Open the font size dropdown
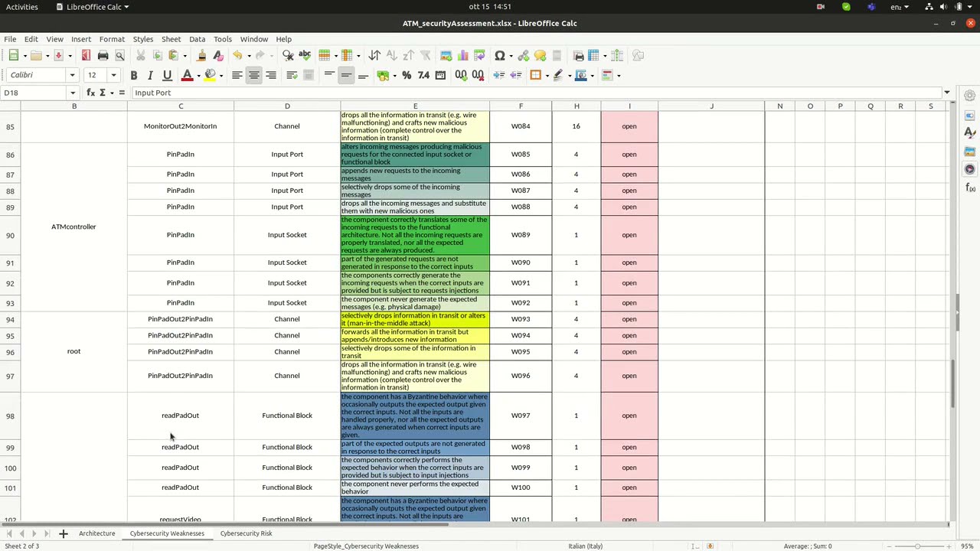 click(x=113, y=75)
